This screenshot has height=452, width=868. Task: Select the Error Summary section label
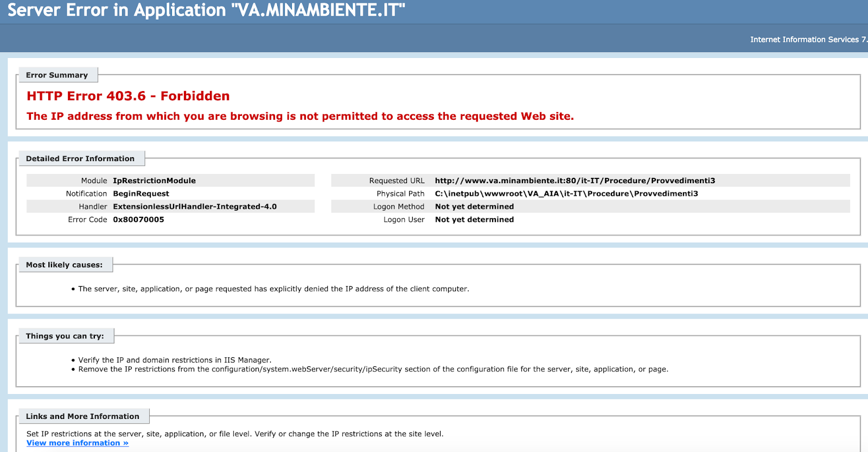(57, 75)
